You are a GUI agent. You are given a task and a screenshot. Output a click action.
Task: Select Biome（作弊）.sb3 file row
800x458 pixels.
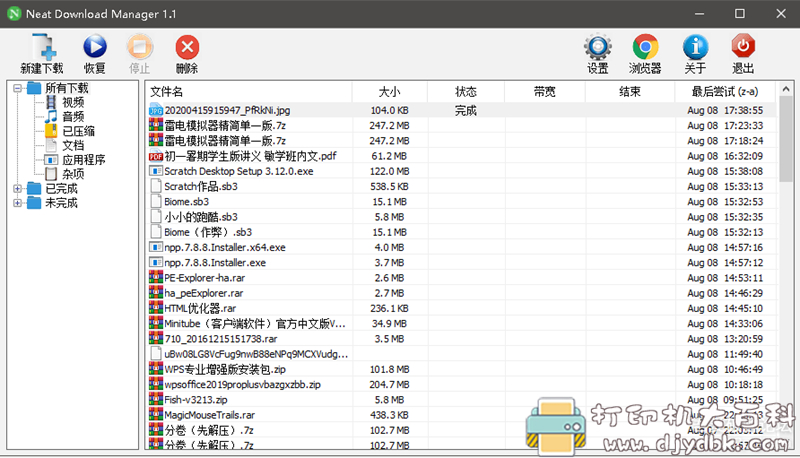(x=462, y=232)
